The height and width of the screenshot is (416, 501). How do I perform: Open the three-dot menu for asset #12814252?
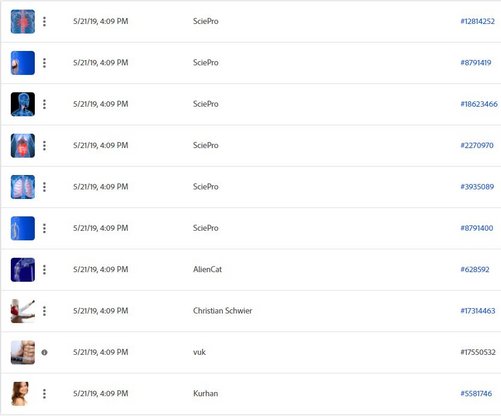tap(44, 22)
